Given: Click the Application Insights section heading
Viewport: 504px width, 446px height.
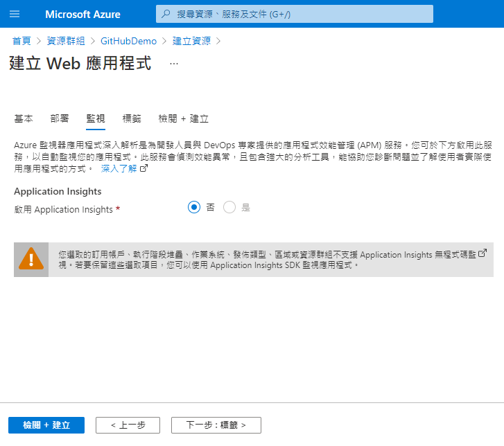Looking at the screenshot, I should point(58,191).
